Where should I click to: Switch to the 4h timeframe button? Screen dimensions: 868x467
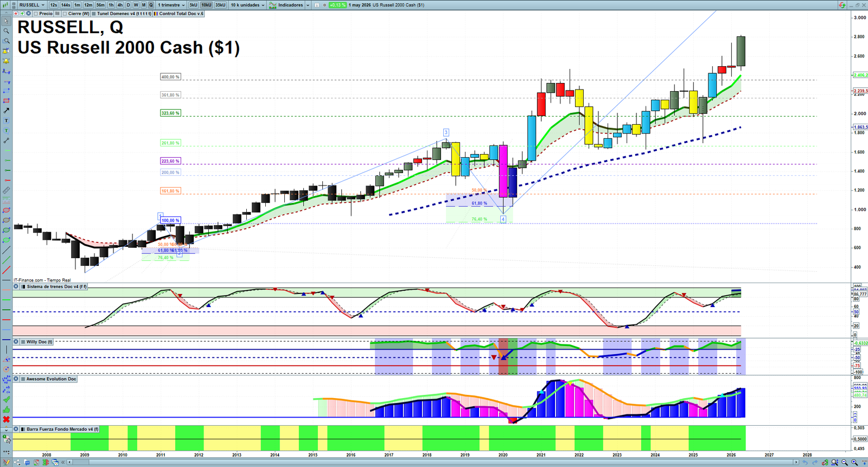pos(120,5)
